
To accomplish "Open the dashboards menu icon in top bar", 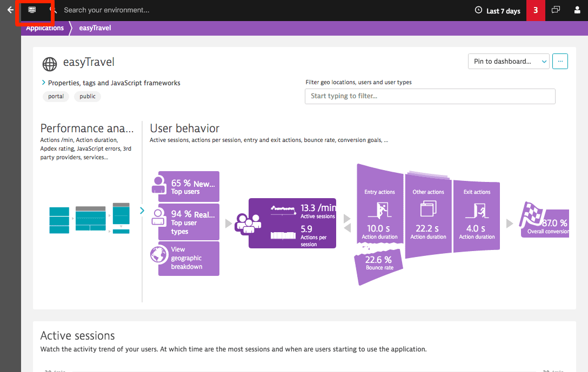I will coord(32,10).
